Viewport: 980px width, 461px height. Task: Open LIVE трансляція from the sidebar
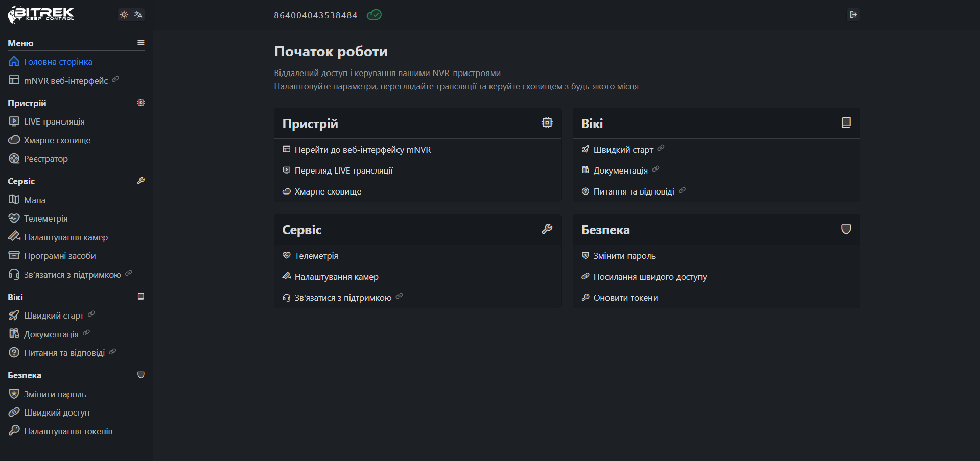coord(54,122)
